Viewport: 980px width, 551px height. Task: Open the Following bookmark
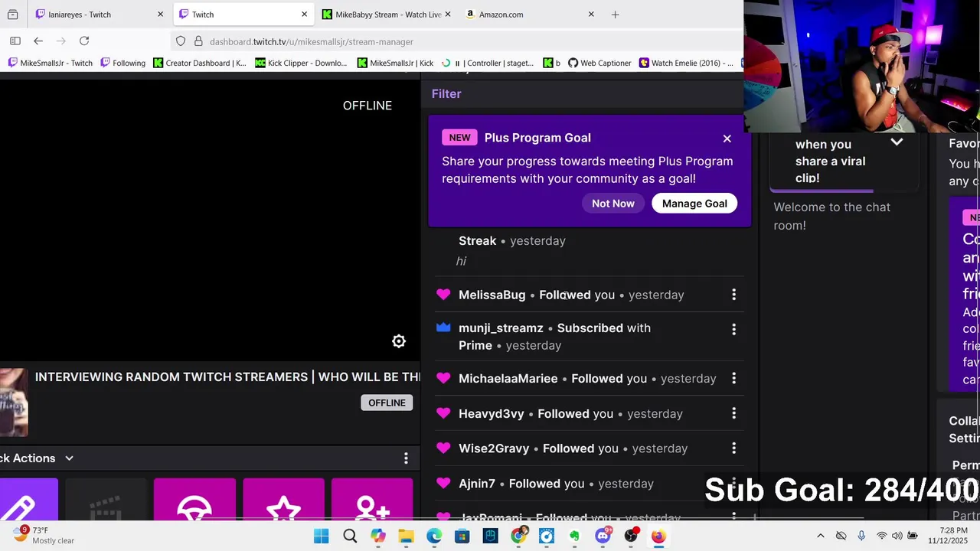click(x=122, y=63)
